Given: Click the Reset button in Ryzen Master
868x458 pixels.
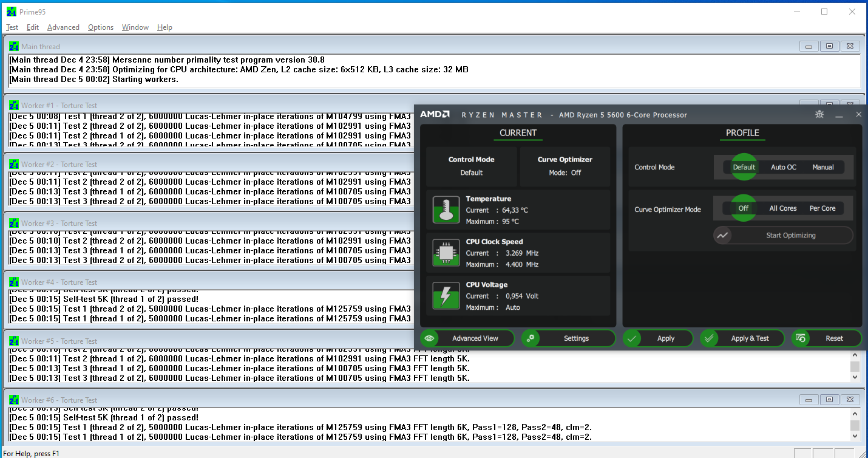Looking at the screenshot, I should [826, 338].
